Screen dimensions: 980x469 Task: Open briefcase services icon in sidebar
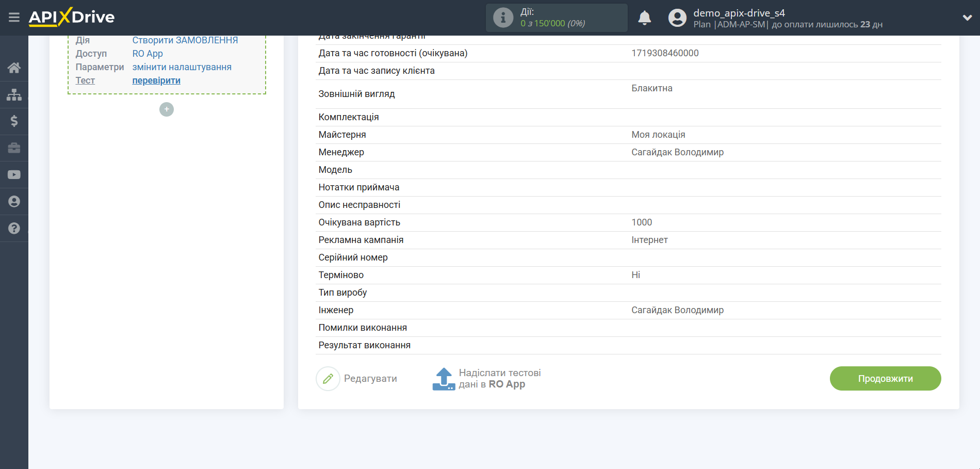click(14, 148)
